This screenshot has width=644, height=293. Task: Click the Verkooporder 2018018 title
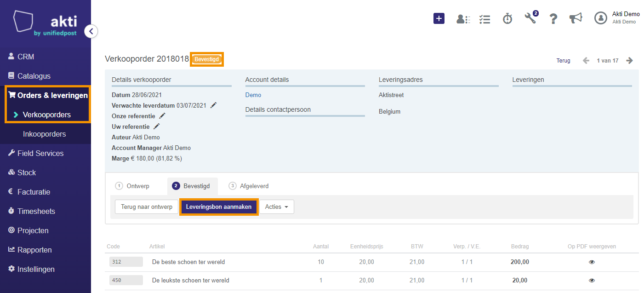click(147, 59)
